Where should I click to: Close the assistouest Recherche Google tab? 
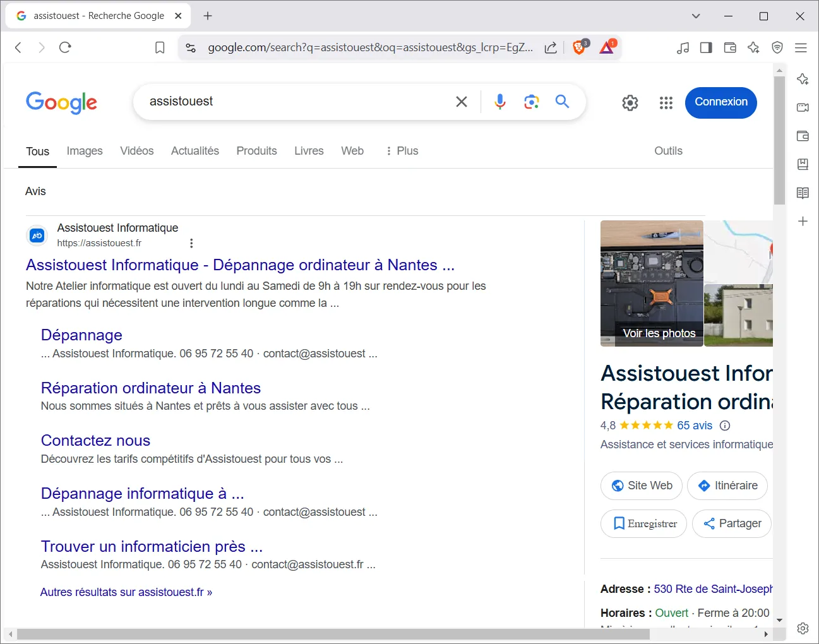click(178, 16)
